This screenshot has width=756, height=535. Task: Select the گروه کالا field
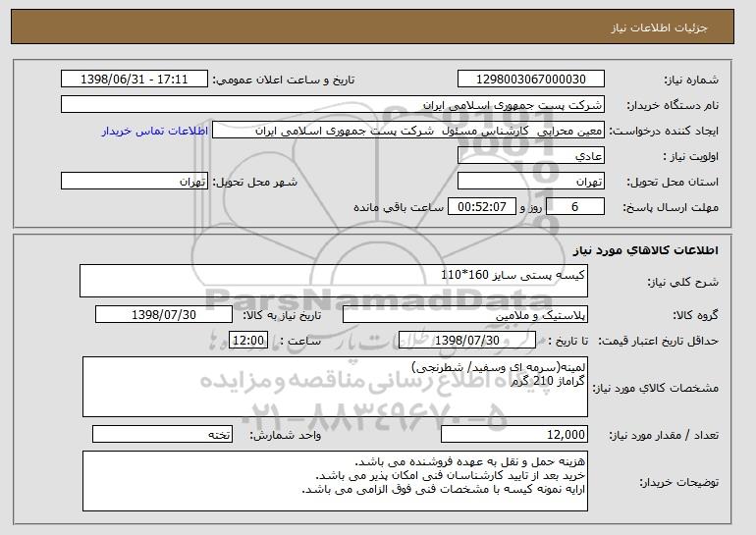[x=465, y=315]
